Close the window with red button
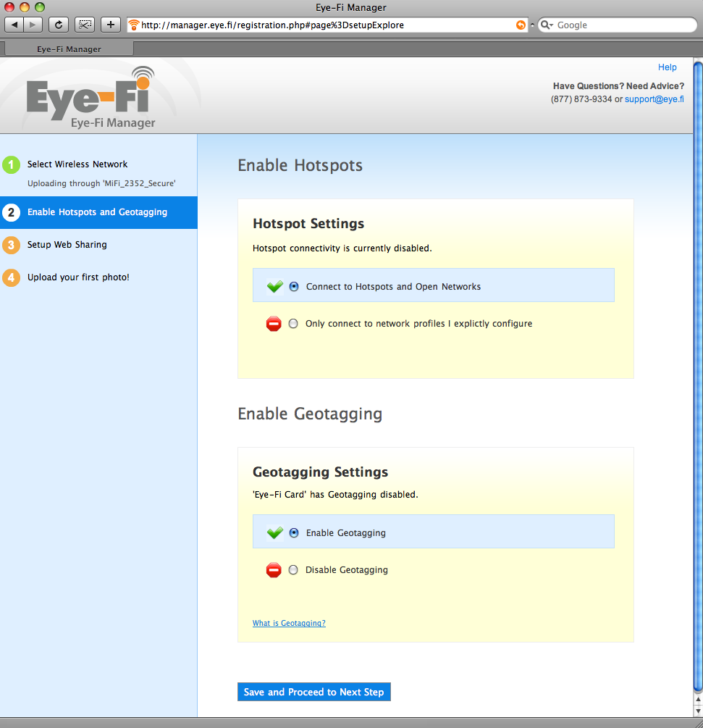Image resolution: width=703 pixels, height=728 pixels. [9, 7]
